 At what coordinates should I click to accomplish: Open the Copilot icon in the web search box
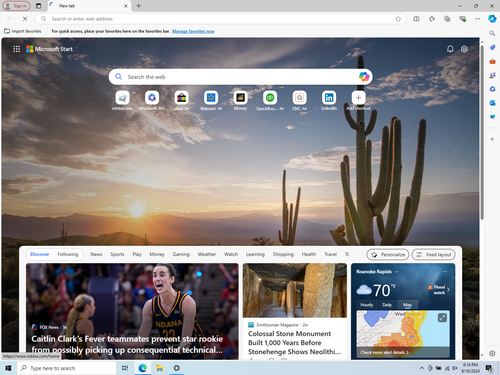tap(364, 77)
